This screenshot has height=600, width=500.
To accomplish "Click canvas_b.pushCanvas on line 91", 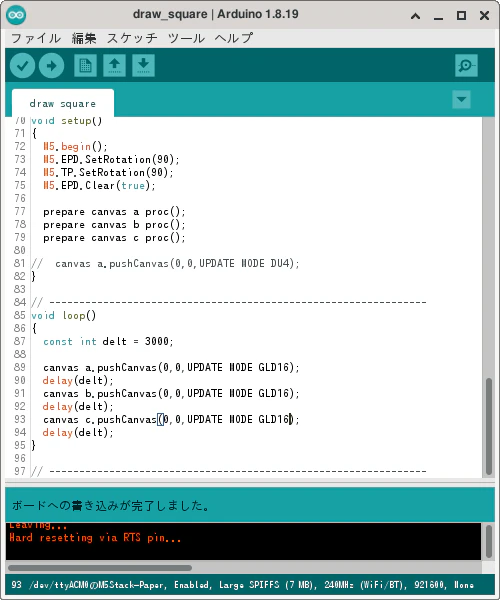I will pos(171,394).
